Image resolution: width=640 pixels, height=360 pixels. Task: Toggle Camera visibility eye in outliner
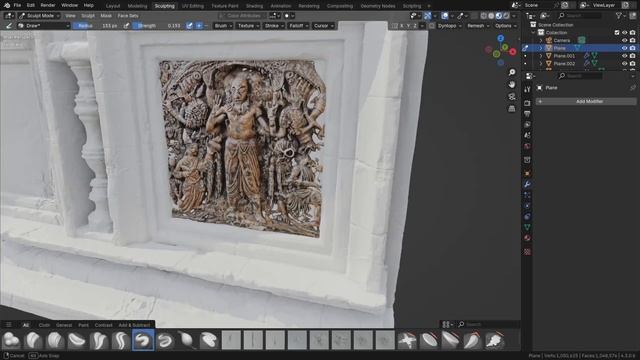[x=624, y=40]
